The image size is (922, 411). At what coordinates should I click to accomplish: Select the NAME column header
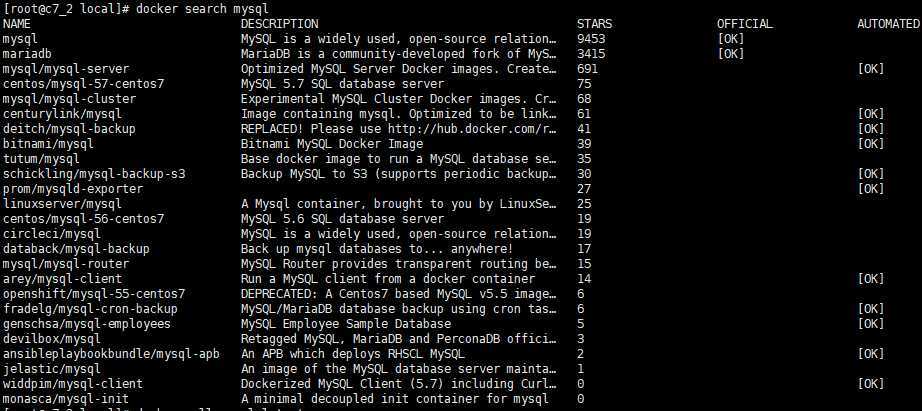pos(16,24)
